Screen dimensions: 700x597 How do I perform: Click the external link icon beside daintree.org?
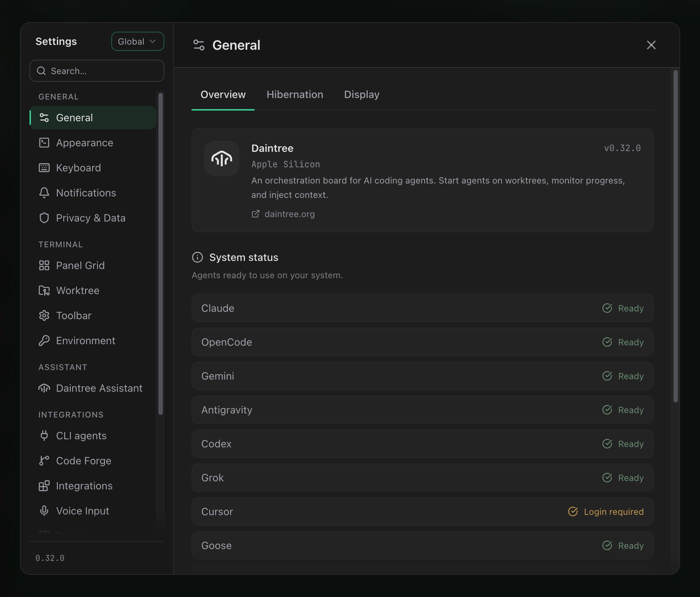[x=255, y=214]
